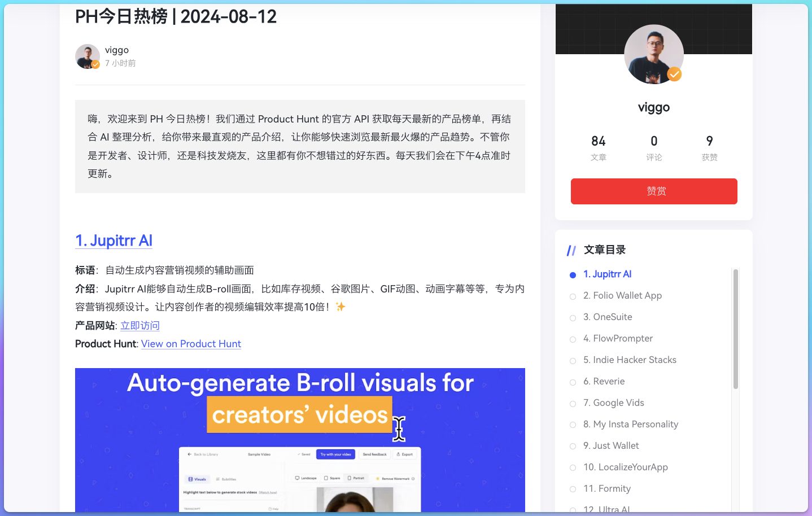The height and width of the screenshot is (516, 812).
Task: Navigate to 5. Indie Hacker Stacks entry
Action: point(630,360)
